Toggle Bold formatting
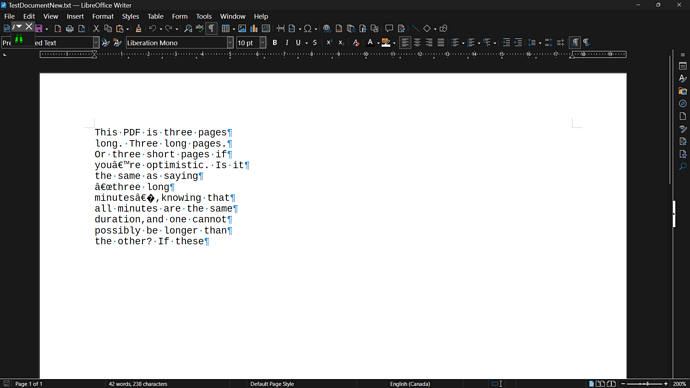 pyautogui.click(x=275, y=43)
